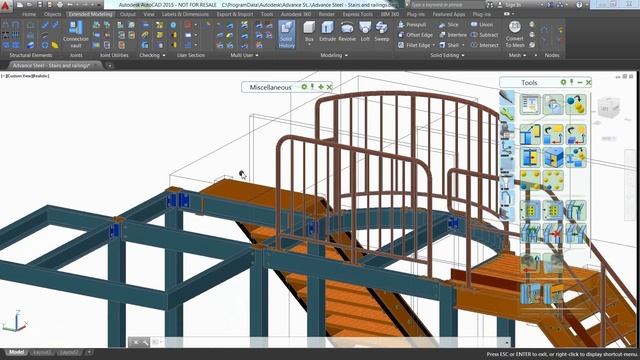Click the railing with red X icon
The height and width of the screenshot is (360, 640).
coord(553,233)
